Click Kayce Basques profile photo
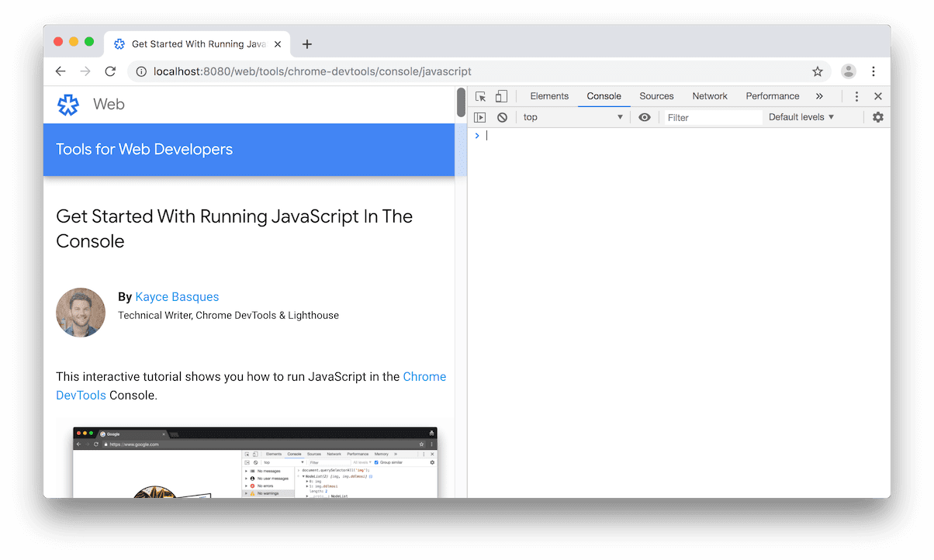 (81, 313)
